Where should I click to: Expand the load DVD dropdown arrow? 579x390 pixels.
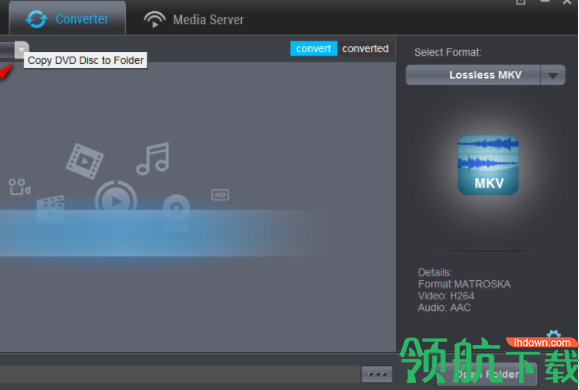click(21, 49)
